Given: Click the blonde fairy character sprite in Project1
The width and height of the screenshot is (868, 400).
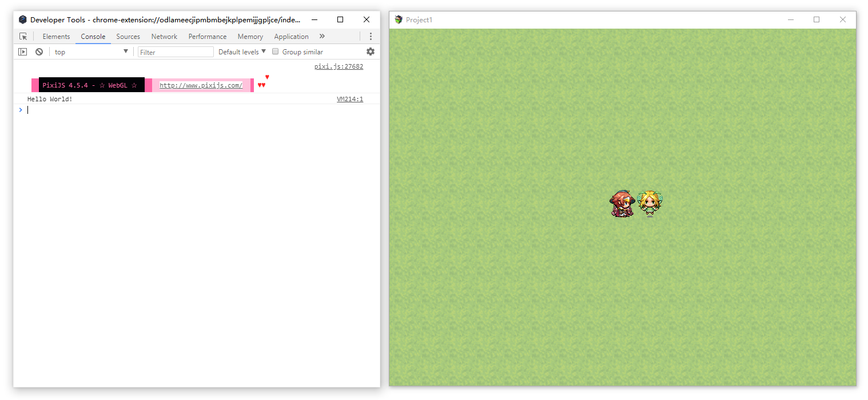Looking at the screenshot, I should click(x=650, y=204).
